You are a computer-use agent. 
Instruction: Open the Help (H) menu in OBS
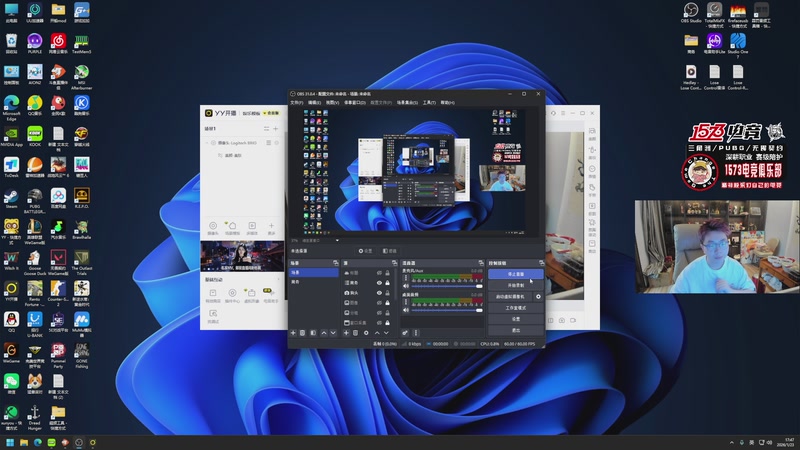click(x=447, y=103)
